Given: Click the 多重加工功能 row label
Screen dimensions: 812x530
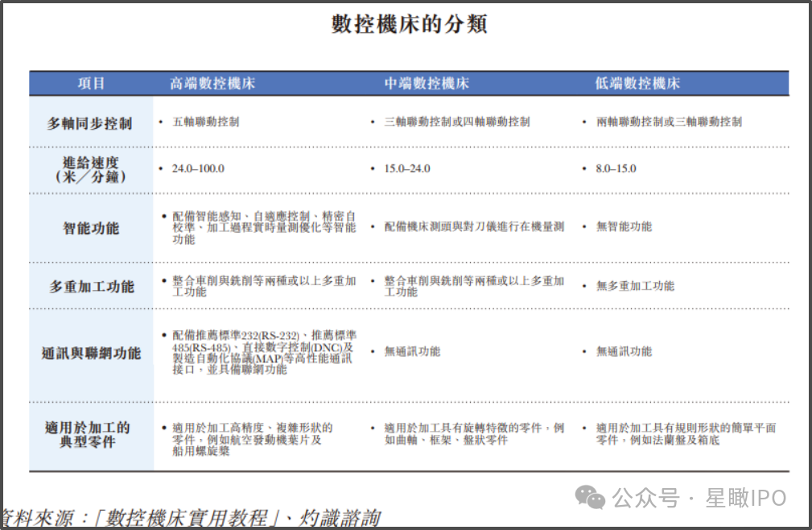Looking at the screenshot, I should click(x=92, y=286).
